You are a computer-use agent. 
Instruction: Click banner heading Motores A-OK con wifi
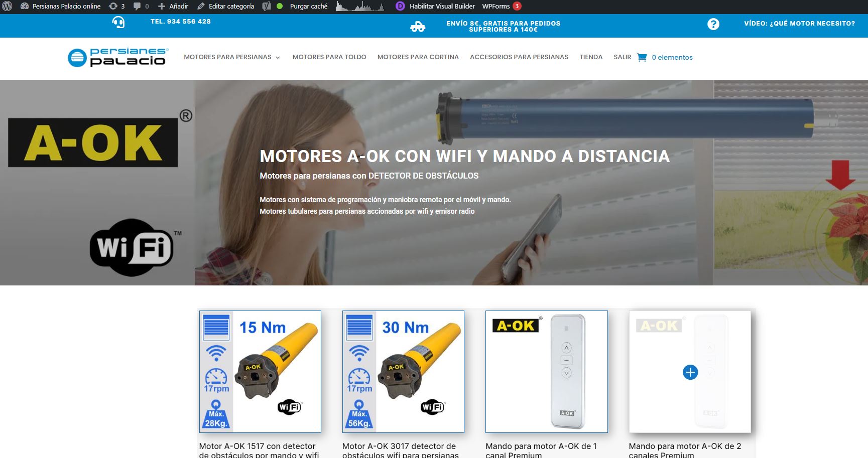coord(465,156)
